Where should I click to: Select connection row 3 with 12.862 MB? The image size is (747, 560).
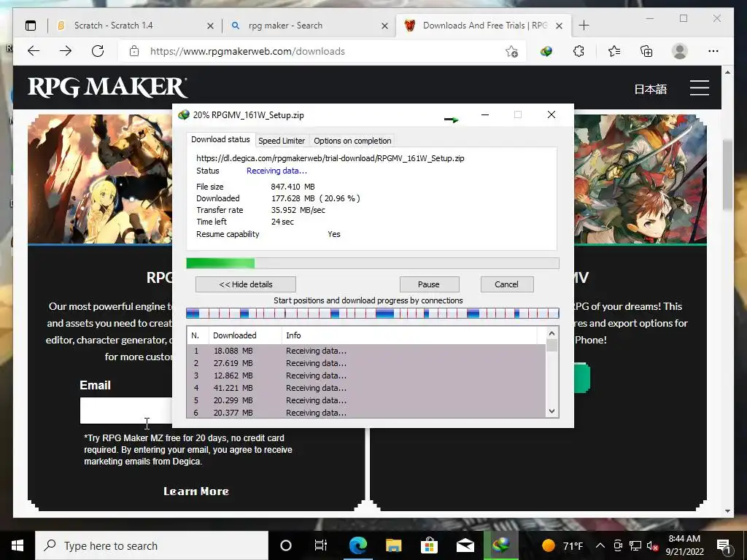[366, 376]
